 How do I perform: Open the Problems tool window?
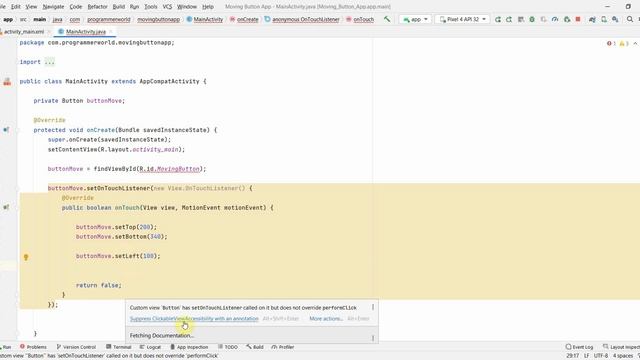click(33, 347)
